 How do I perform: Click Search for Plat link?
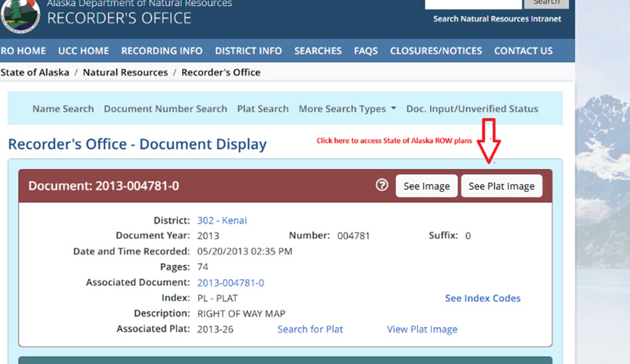(x=310, y=329)
